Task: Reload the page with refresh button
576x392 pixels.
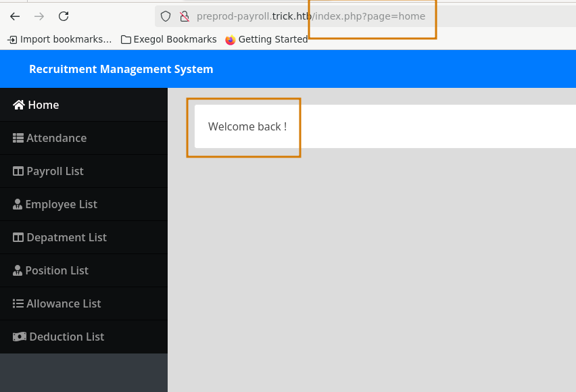Action: click(x=64, y=16)
